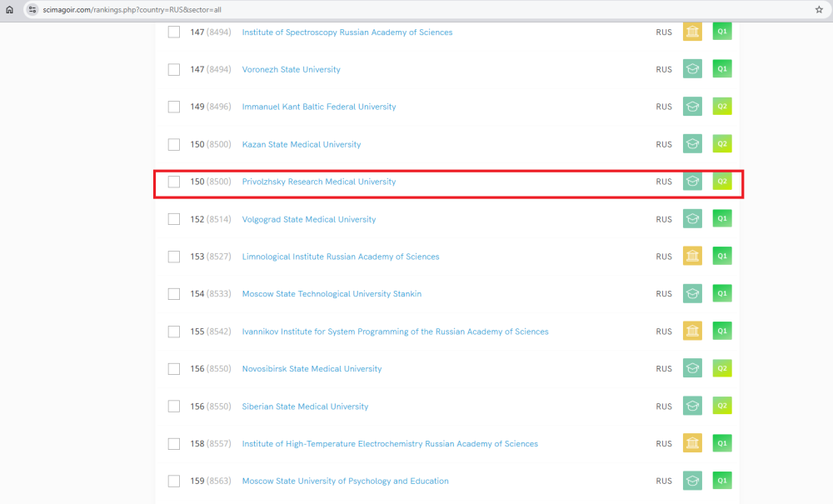Viewport: 833px width, 504px height.
Task: Click university icon for Voronezh State University
Action: (x=692, y=69)
